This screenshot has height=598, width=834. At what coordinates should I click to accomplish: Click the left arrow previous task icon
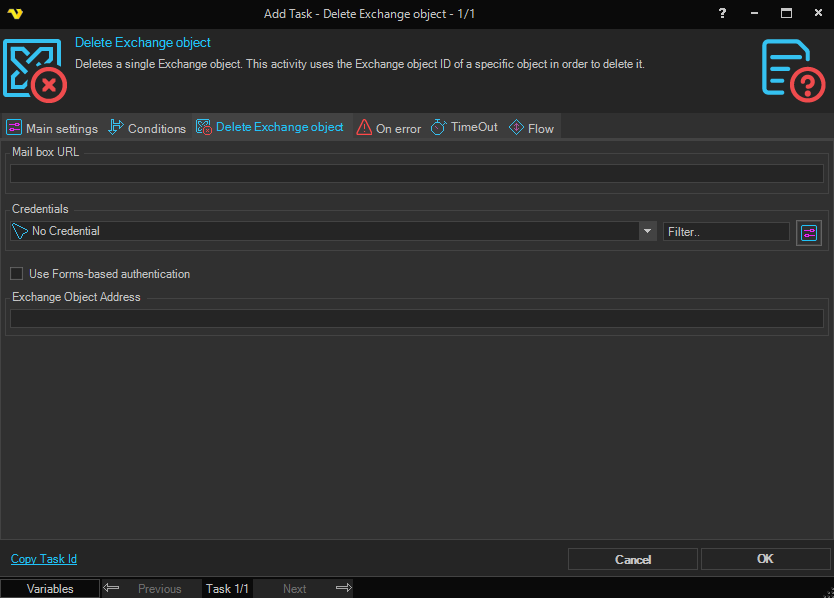pos(112,588)
